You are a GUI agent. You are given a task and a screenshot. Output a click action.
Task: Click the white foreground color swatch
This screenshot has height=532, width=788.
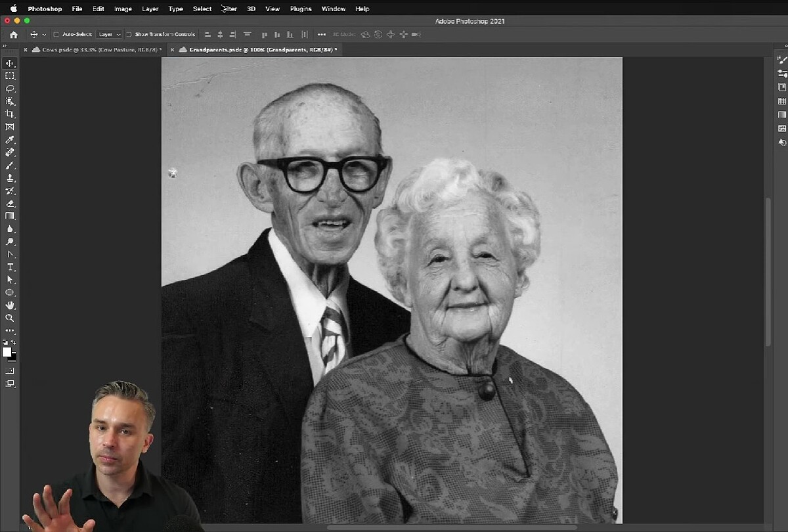(x=7, y=352)
